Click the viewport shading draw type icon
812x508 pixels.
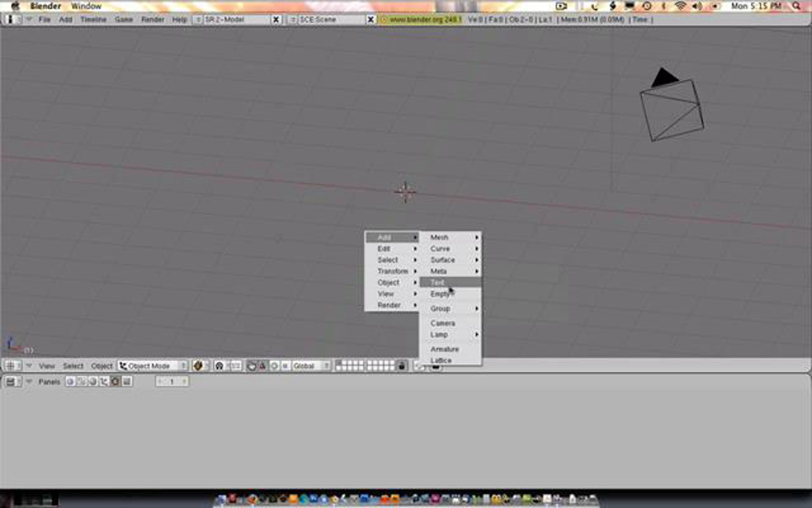point(199,366)
